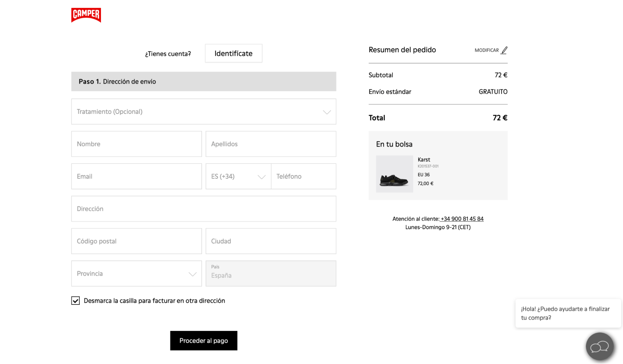Click the Identifícate button
Viewport: 623px width, 364px height.
[233, 53]
